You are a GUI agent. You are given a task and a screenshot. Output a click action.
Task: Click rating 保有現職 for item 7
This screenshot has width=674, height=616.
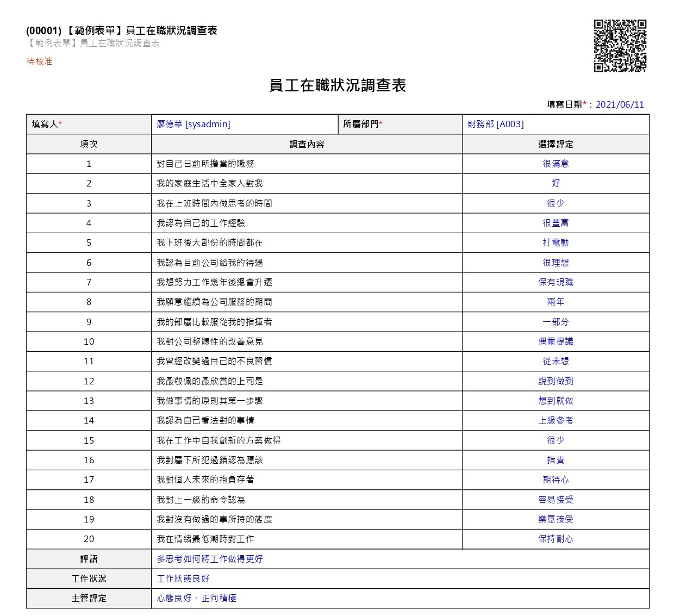(556, 282)
